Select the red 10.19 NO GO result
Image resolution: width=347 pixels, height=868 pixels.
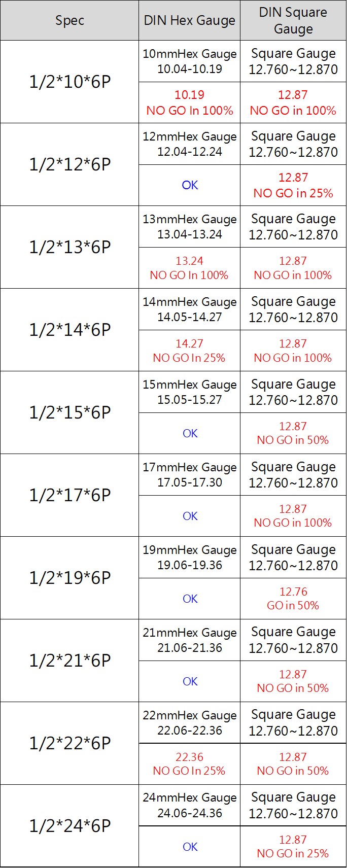point(189,102)
